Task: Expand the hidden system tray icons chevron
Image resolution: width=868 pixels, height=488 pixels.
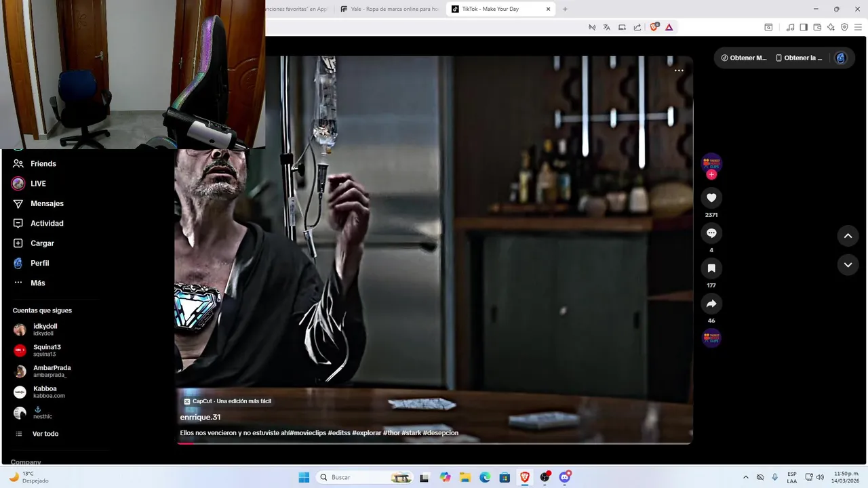Action: (746, 477)
